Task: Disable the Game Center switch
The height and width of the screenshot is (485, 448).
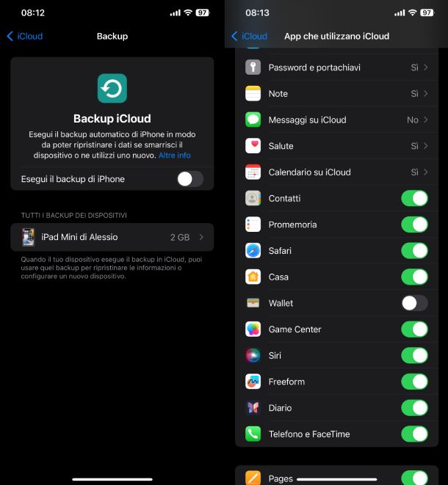Action: 414,329
